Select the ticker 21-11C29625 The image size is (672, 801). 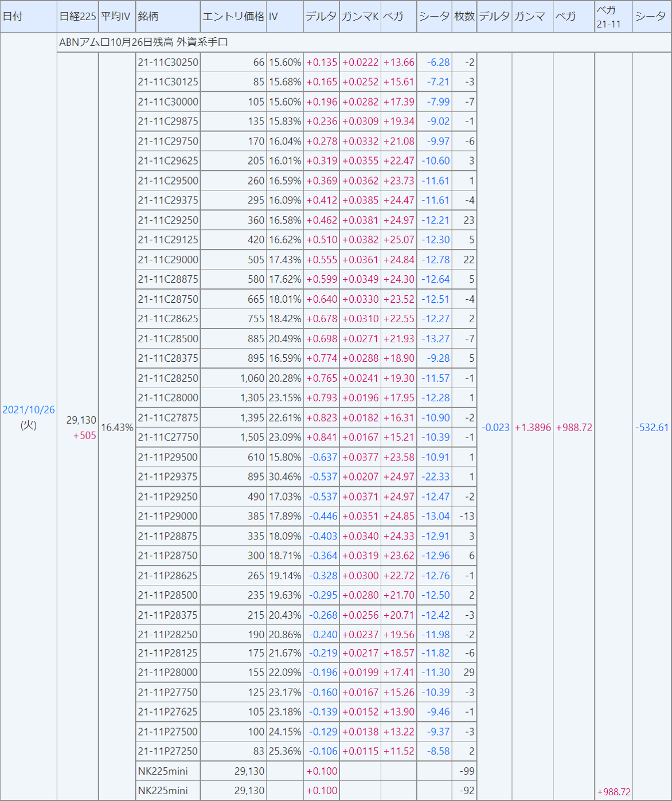(168, 161)
